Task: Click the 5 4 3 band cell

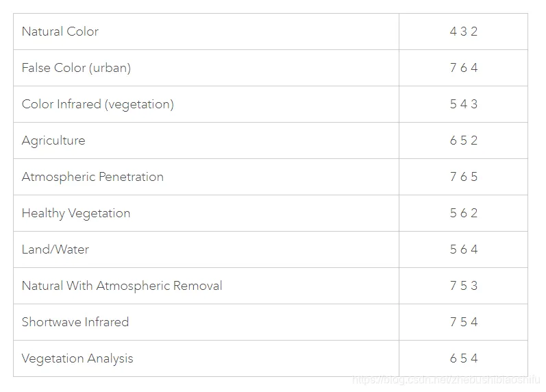Action: point(464,104)
